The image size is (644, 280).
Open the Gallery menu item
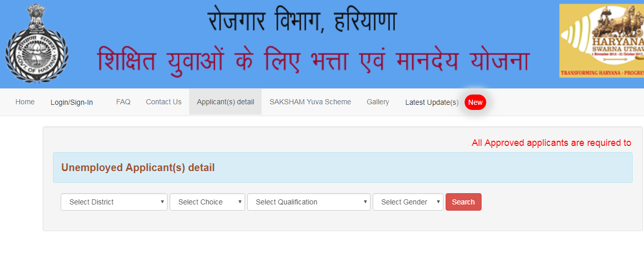pos(378,102)
